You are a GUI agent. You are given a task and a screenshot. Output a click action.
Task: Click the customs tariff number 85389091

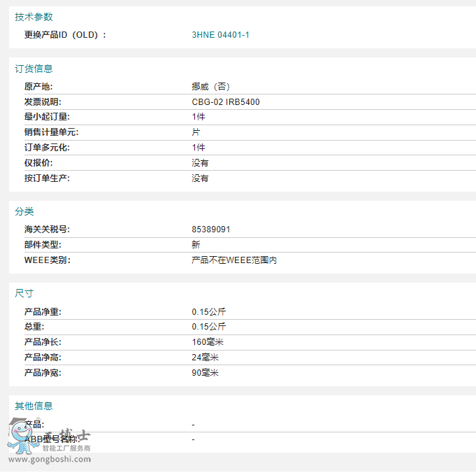pyautogui.click(x=211, y=230)
